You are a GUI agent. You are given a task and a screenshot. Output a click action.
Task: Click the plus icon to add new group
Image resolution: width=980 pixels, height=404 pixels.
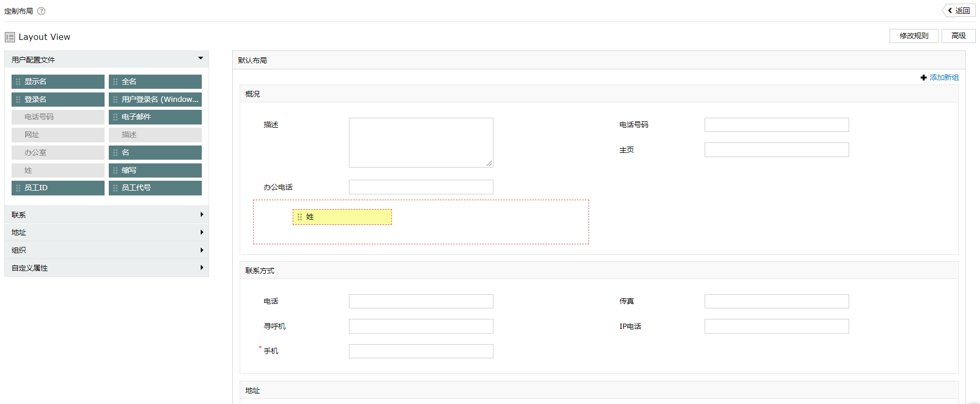[923, 78]
